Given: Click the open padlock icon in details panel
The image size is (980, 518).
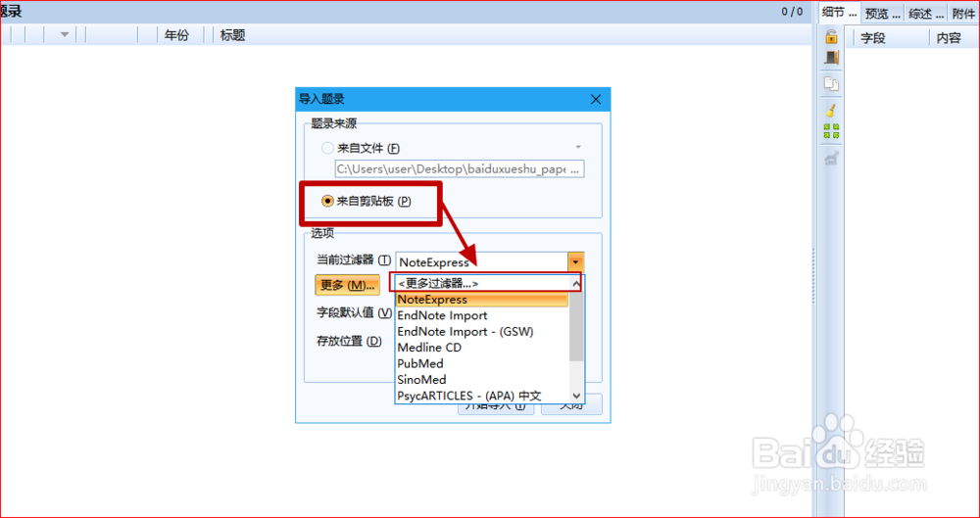Looking at the screenshot, I should click(831, 37).
